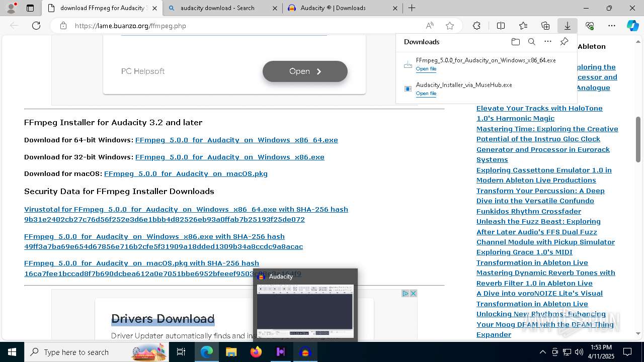This screenshot has height=362, width=644.
Task: Open the Copilot icon
Action: (x=632, y=26)
